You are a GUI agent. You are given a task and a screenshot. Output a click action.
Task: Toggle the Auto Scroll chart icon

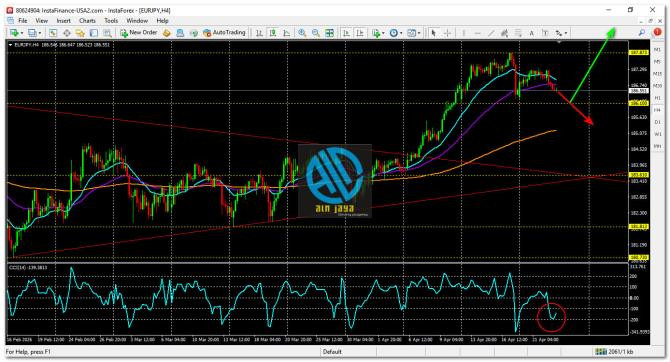point(347,33)
